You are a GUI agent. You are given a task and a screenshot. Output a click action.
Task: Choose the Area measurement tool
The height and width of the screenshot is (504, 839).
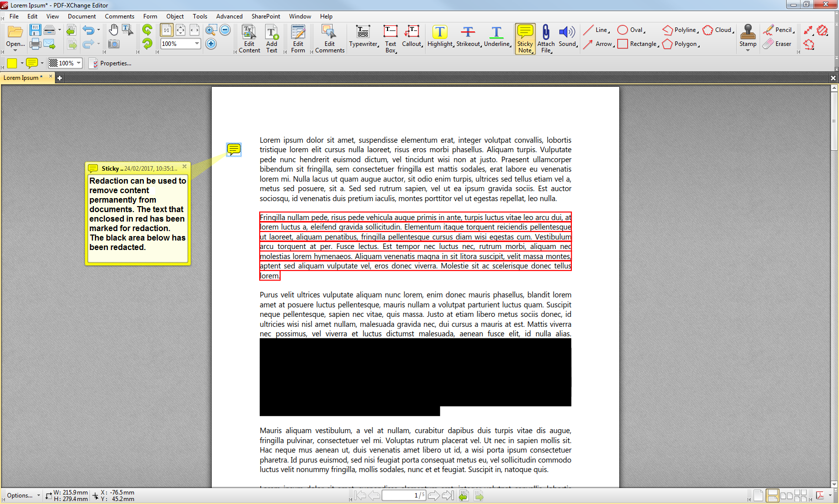(x=823, y=30)
